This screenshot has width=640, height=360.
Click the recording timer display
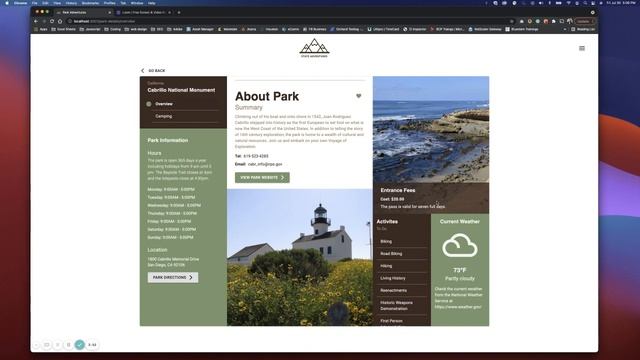click(x=92, y=345)
